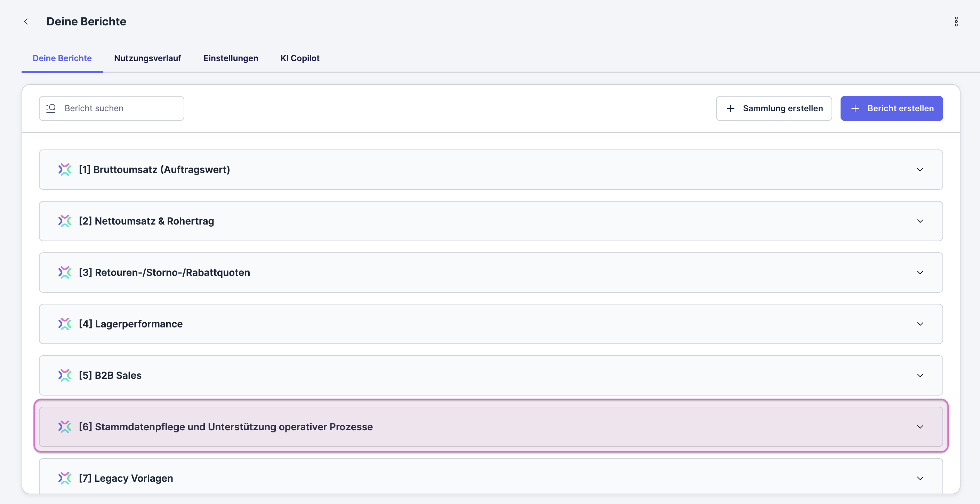
Task: Click the search icon in Bericht suchen
Action: pyautogui.click(x=51, y=108)
